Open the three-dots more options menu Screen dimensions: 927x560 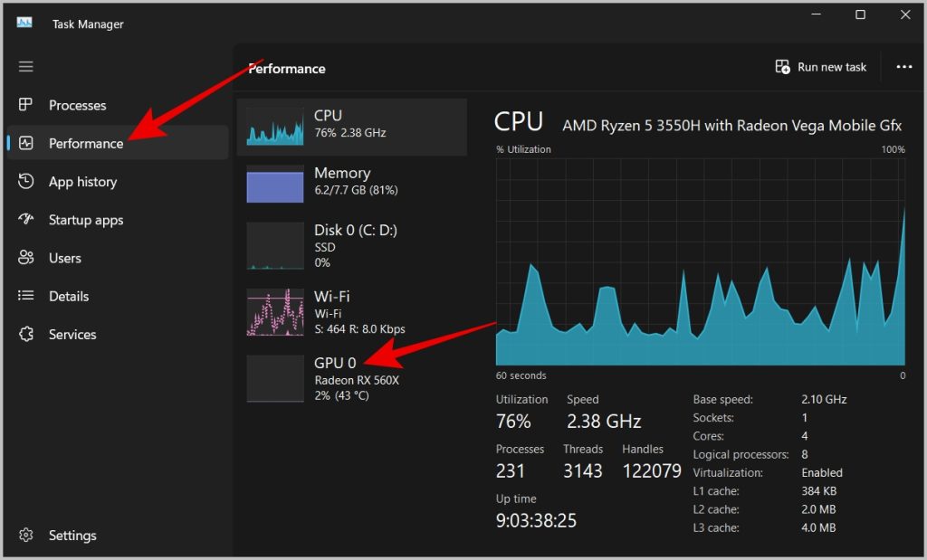(903, 67)
